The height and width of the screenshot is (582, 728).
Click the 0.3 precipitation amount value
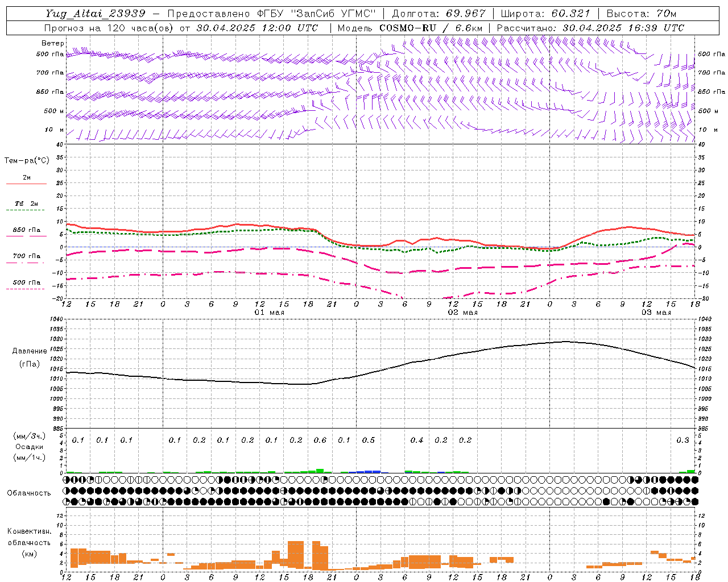click(x=682, y=440)
